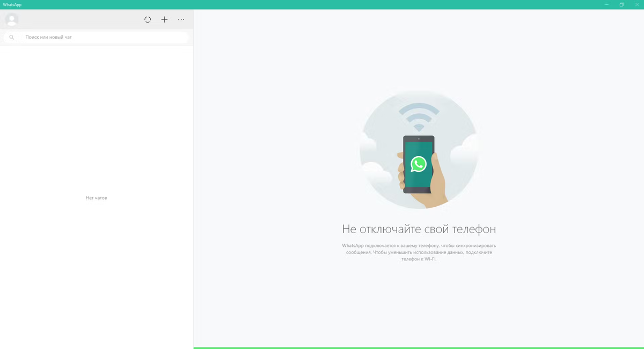Start a new chat with plus icon
This screenshot has height=349, width=644.
[164, 19]
